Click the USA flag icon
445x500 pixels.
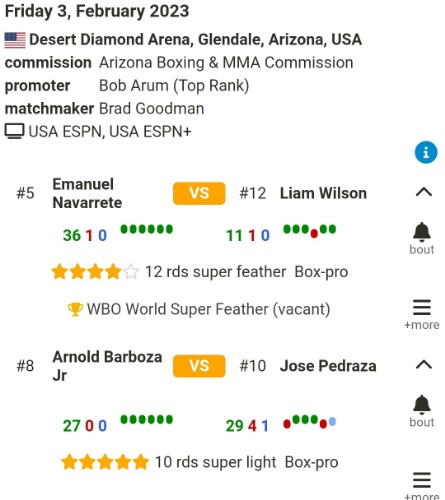15,40
